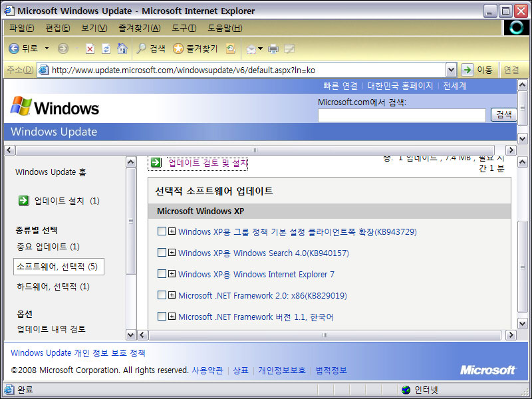Open the 도구(T) menu
The height and width of the screenshot is (399, 532).
click(184, 28)
